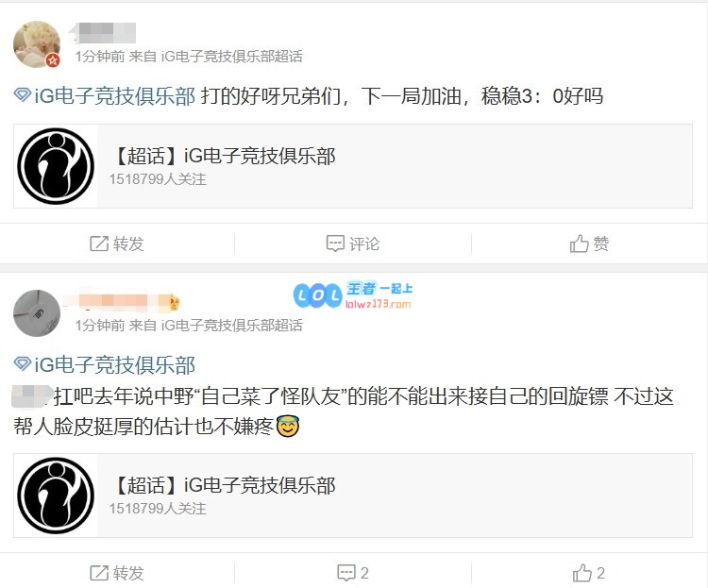
Task: Open the second 【超话】iG电子竞技俱乐部 card title
Action: [226, 486]
